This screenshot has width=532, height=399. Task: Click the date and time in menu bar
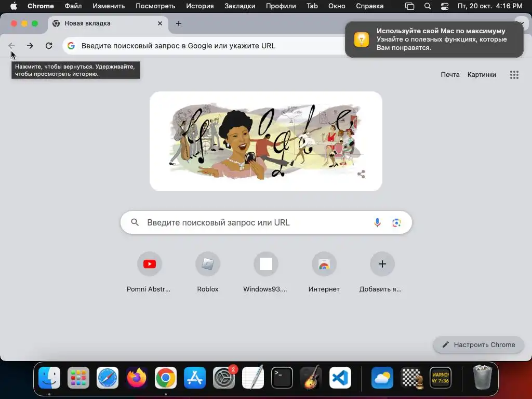tap(490, 6)
